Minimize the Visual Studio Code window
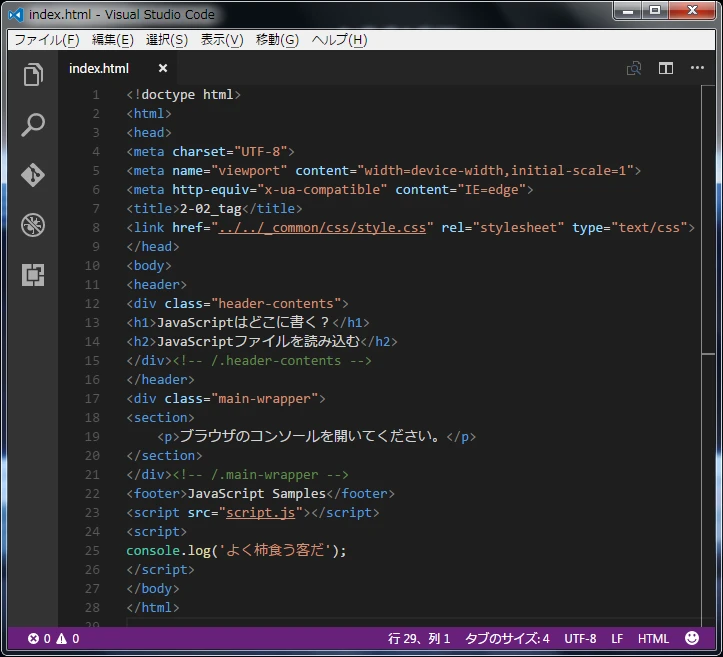 pyautogui.click(x=628, y=11)
